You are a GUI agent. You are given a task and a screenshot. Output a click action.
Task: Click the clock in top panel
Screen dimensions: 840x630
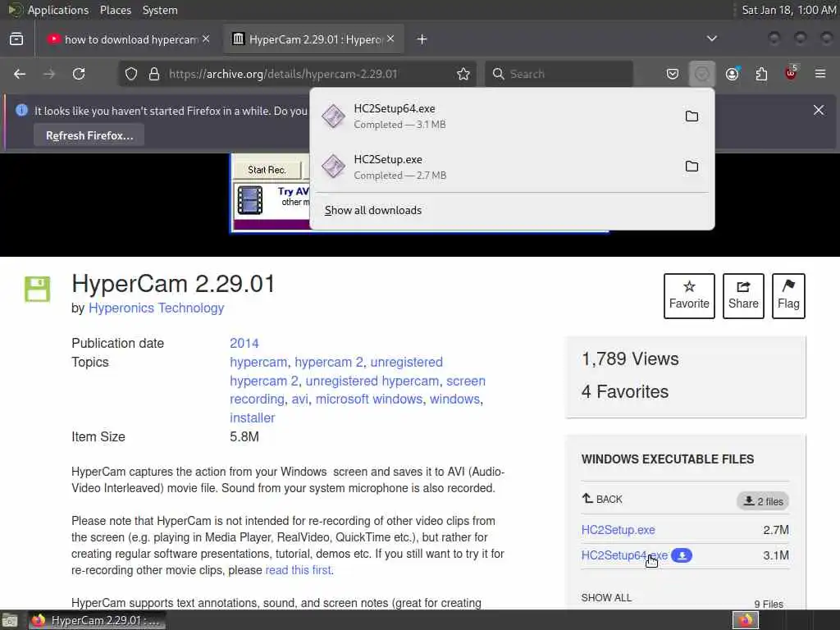[x=788, y=10]
